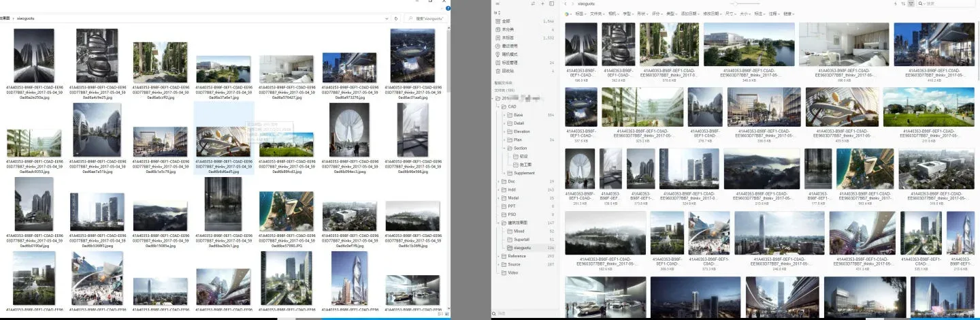
Task: Toggle the sidebar layout icon
Action: (x=551, y=4)
